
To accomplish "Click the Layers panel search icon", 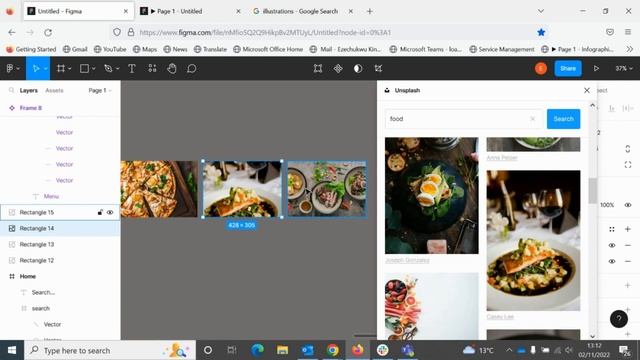I will point(11,90).
